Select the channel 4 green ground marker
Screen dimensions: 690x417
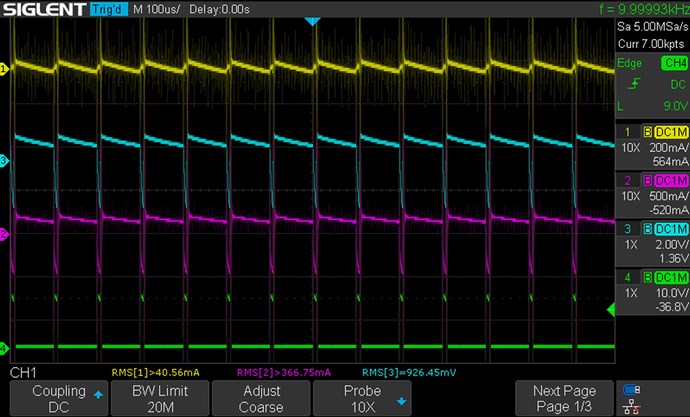click(4, 349)
